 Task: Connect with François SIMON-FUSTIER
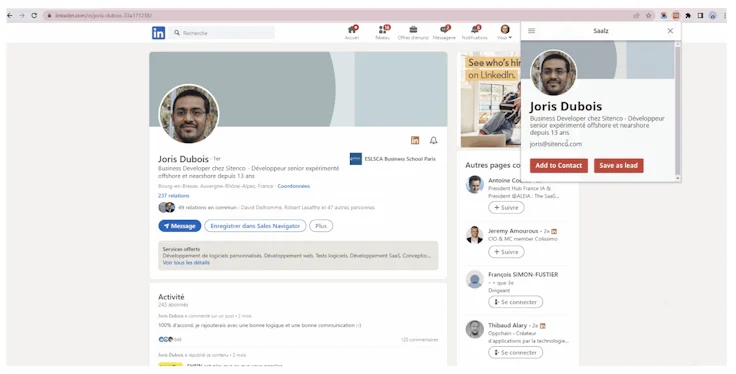point(515,302)
